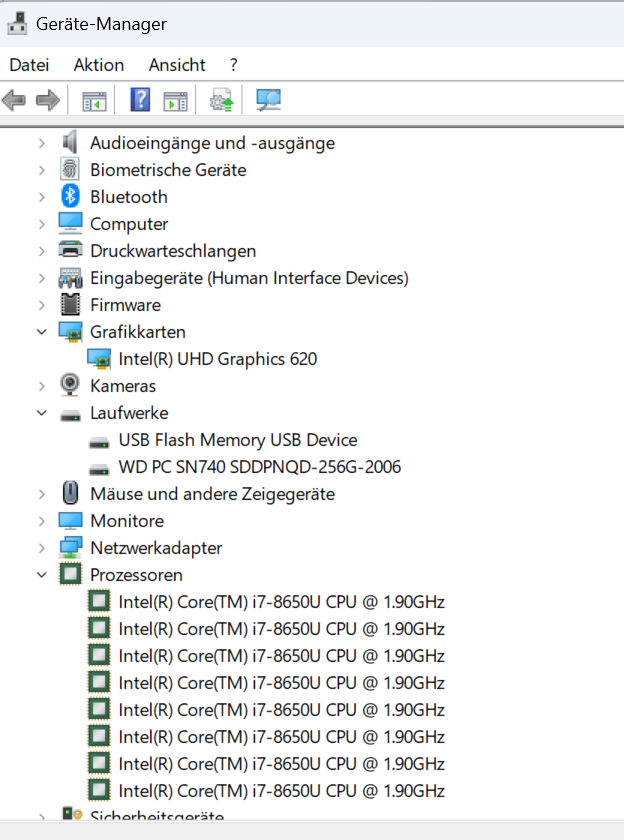Click the Forward arrow in toolbar
Viewport: 624px width, 840px height.
[48, 100]
